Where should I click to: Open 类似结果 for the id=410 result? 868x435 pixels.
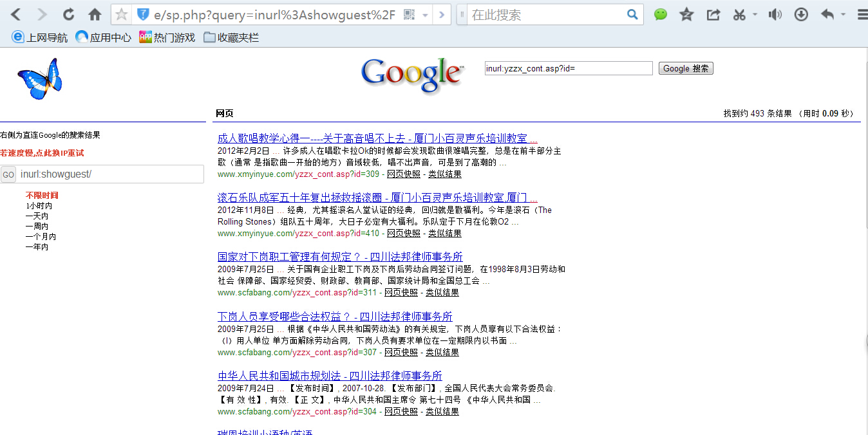tap(445, 234)
